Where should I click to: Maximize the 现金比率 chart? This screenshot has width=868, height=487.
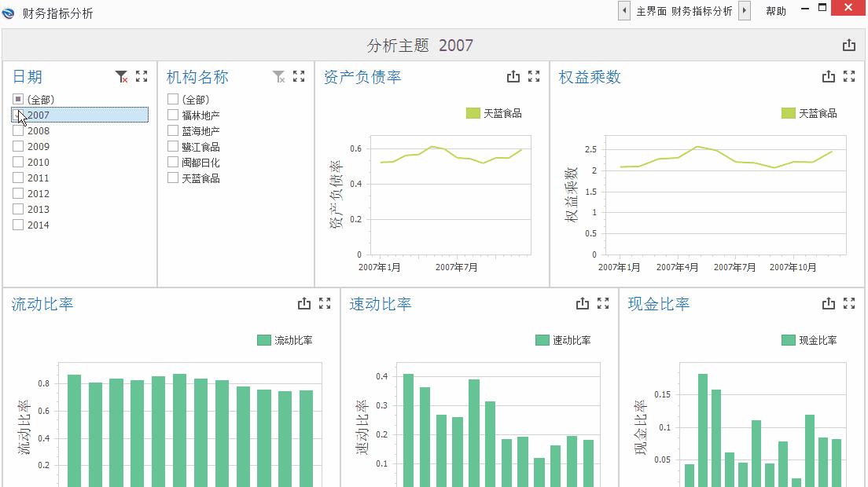pyautogui.click(x=849, y=303)
